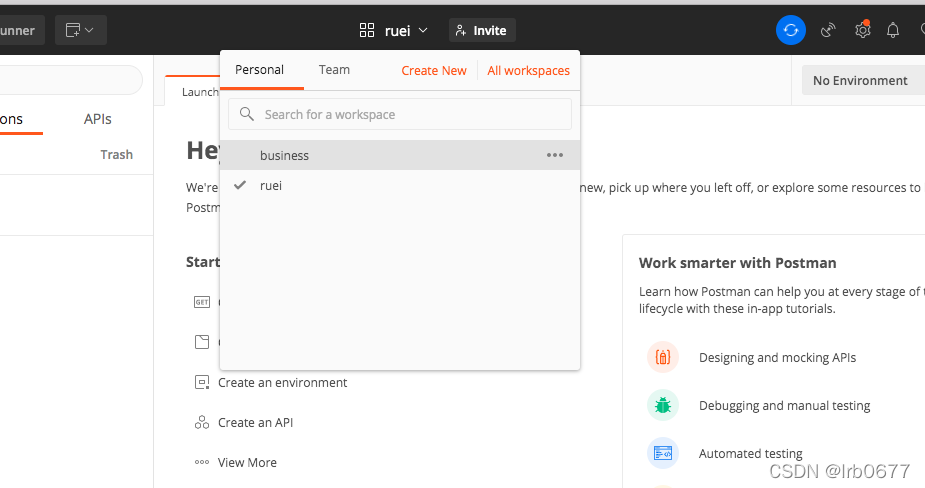
Task: Click the Invite button
Action: tap(482, 30)
